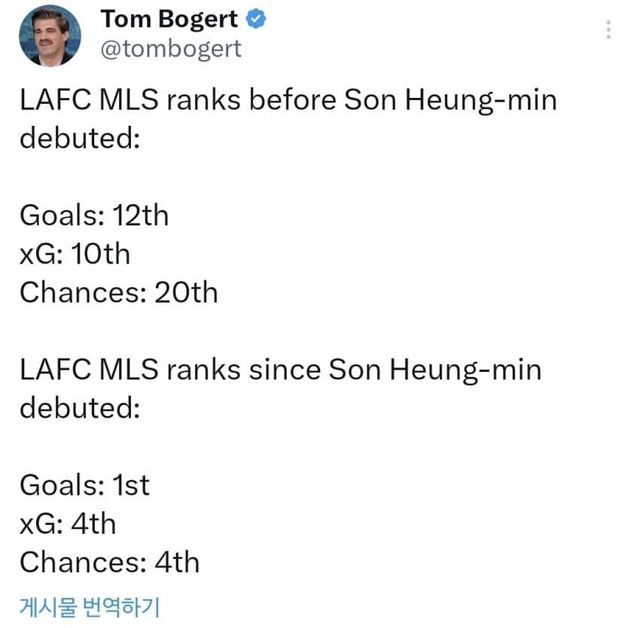This screenshot has width=640, height=628.
Task: Click the "Chances: 20th" line
Action: [x=118, y=293]
